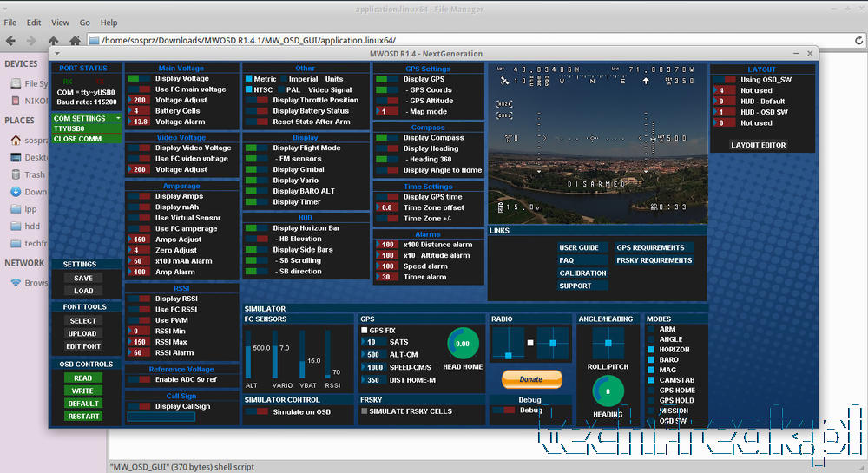Toggle the HORIZON mode checkbox
Viewport: 868px width, 473px height.
[x=651, y=350]
